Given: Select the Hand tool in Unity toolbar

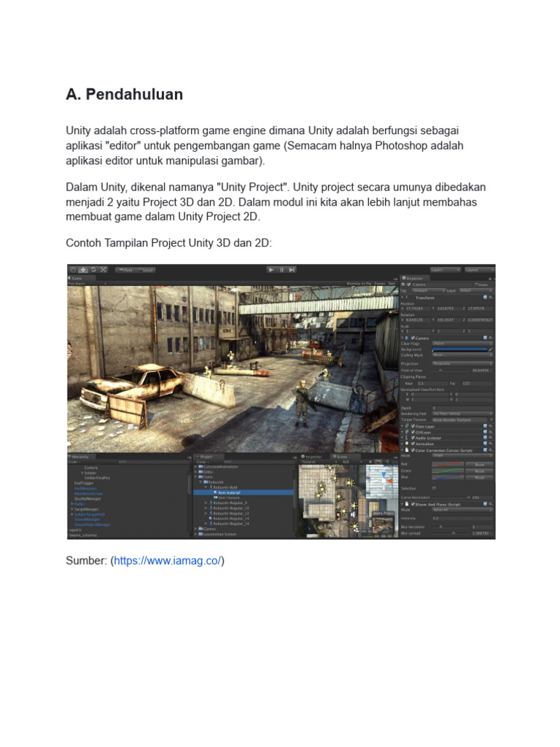Looking at the screenshot, I should (x=74, y=270).
